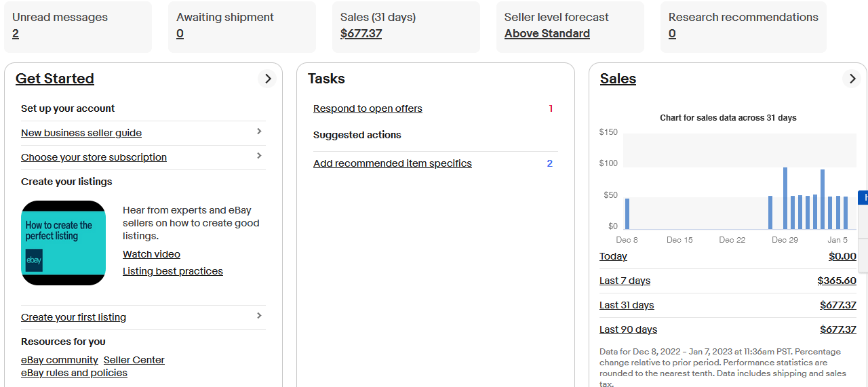Open the Get Started heading link

click(55, 79)
